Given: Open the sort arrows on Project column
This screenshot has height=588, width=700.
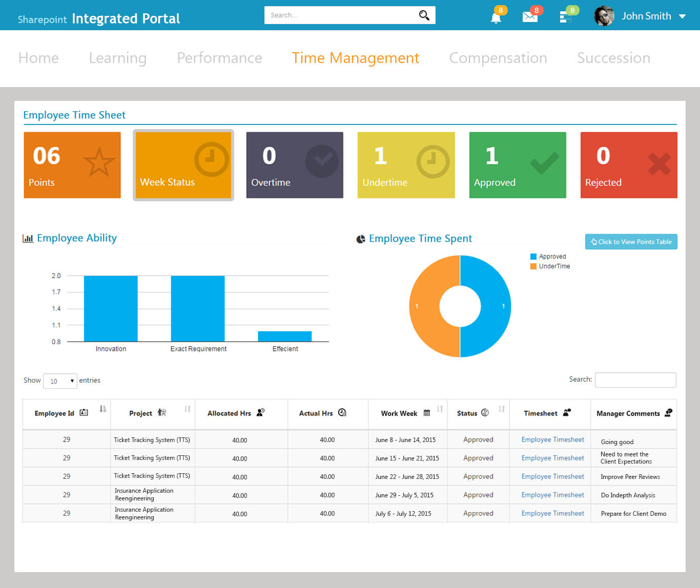Looking at the screenshot, I should [x=188, y=410].
